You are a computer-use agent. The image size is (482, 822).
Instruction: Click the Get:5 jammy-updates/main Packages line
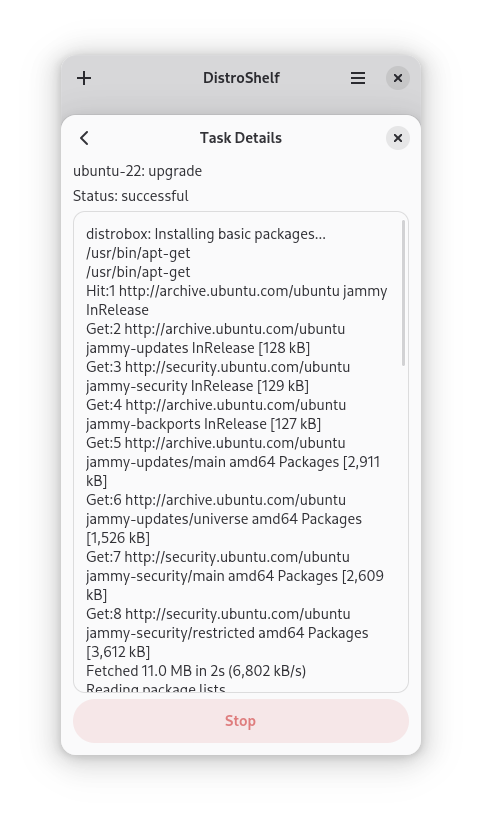coord(233,462)
